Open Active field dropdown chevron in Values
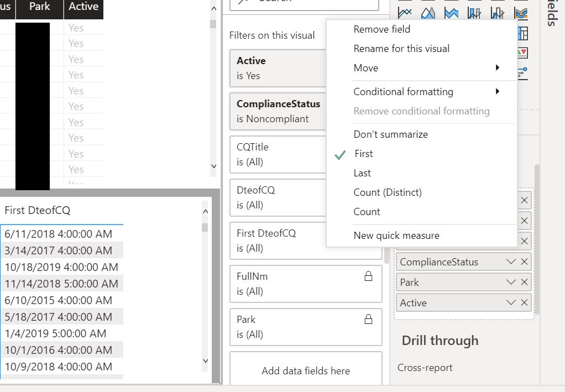 [x=511, y=302]
